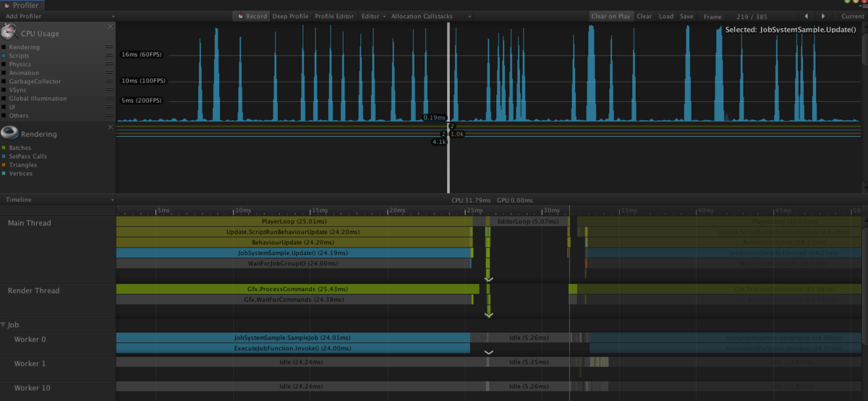The width and height of the screenshot is (868, 401).
Task: Enable Profile Editor
Action: (x=334, y=16)
